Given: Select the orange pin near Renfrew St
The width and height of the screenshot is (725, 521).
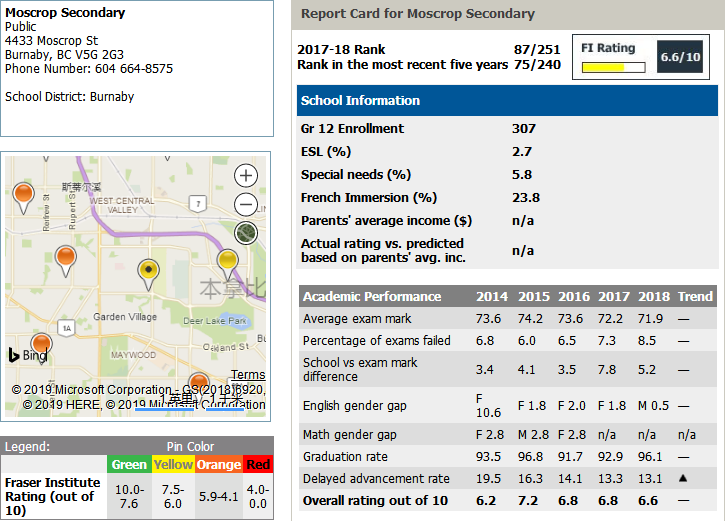Looking at the screenshot, I should tap(22, 195).
